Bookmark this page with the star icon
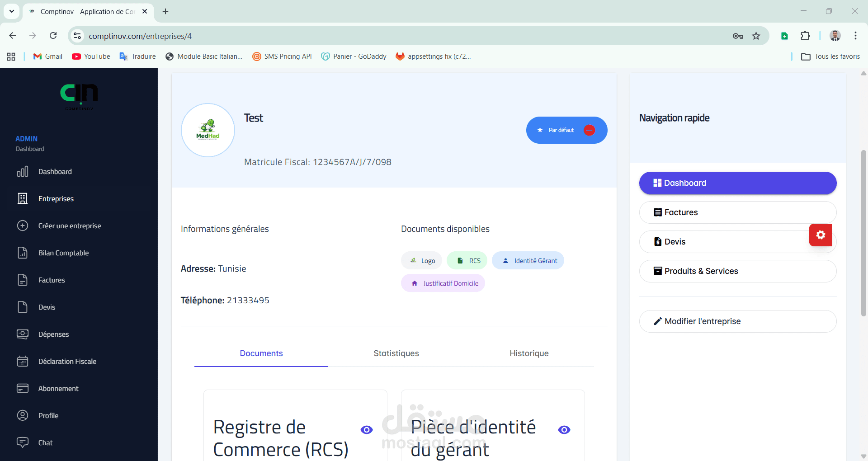The image size is (868, 461). [756, 36]
